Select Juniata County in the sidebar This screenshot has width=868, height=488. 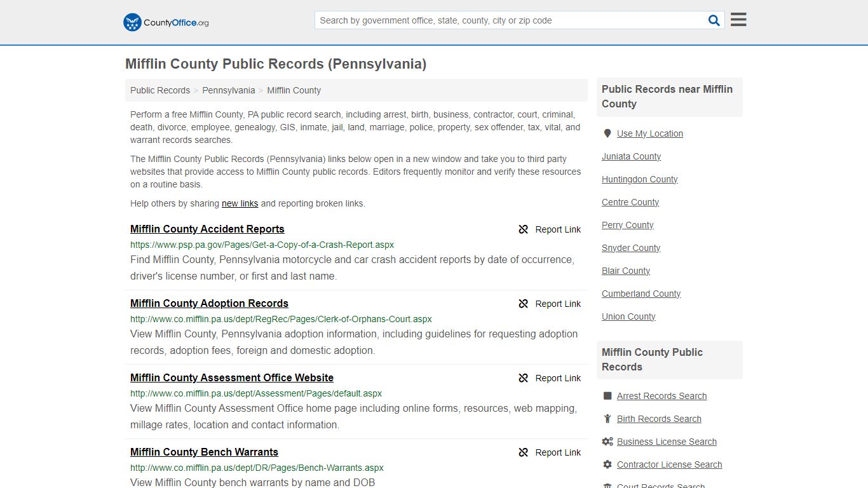(x=631, y=156)
